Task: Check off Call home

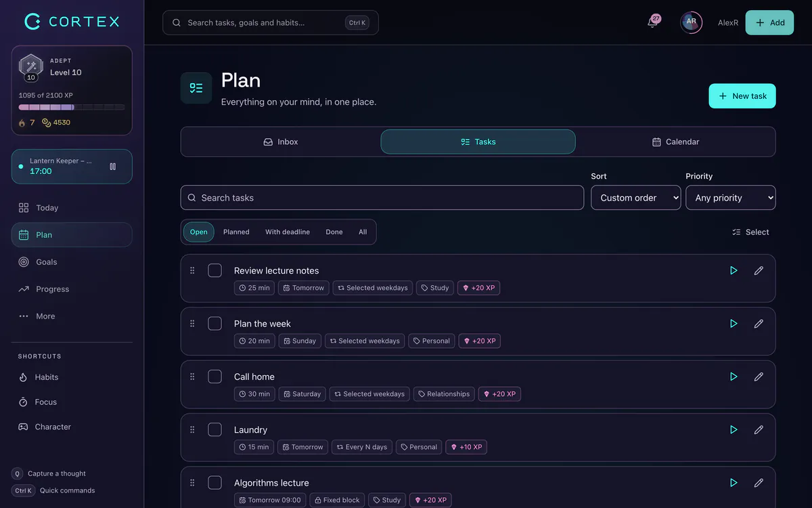Action: (x=215, y=377)
